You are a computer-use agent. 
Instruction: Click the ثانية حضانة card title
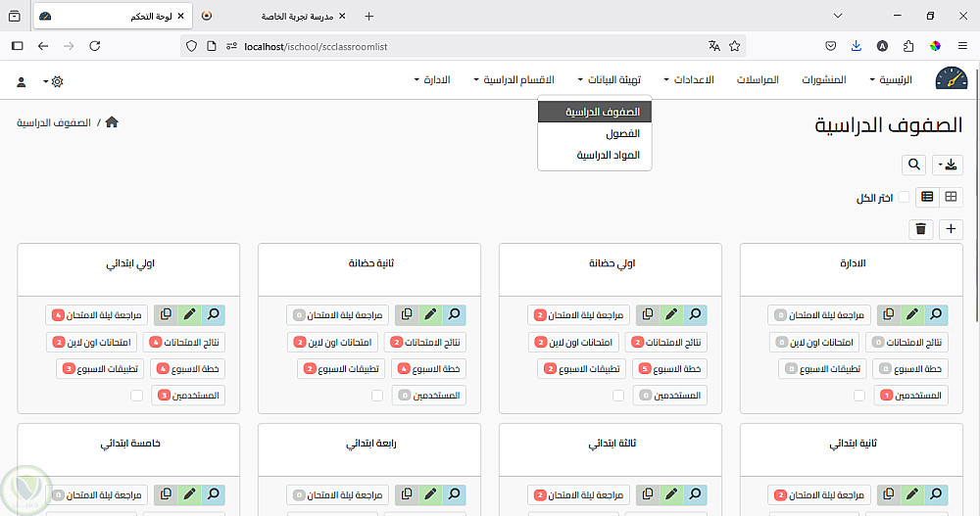click(x=370, y=263)
